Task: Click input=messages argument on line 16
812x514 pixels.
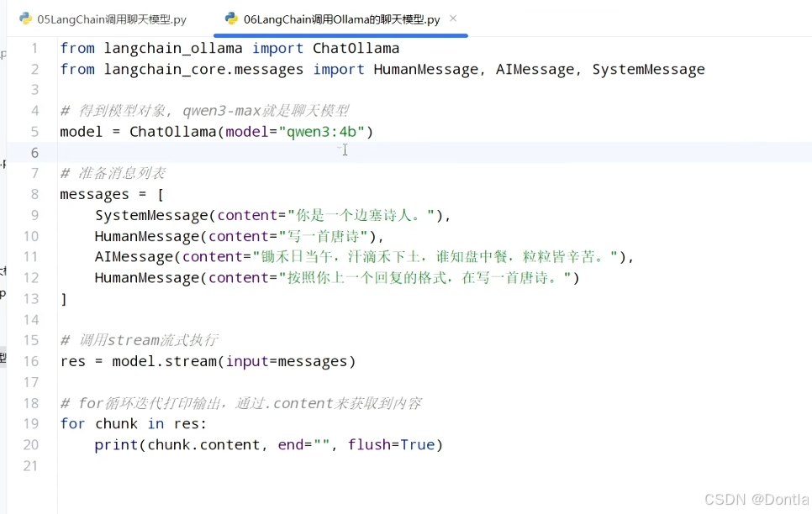Action: [287, 361]
